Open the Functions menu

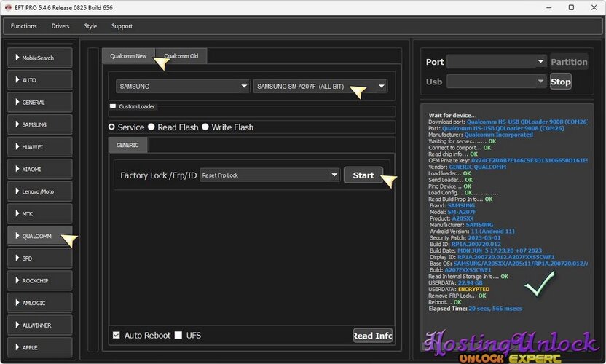23,26
